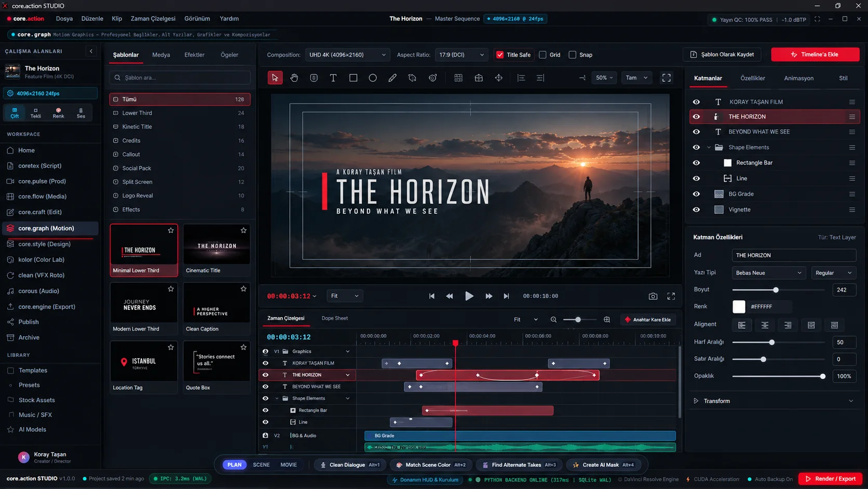Hide the KORAY TAŞAN FILM layer in Katmanlar

click(x=696, y=102)
